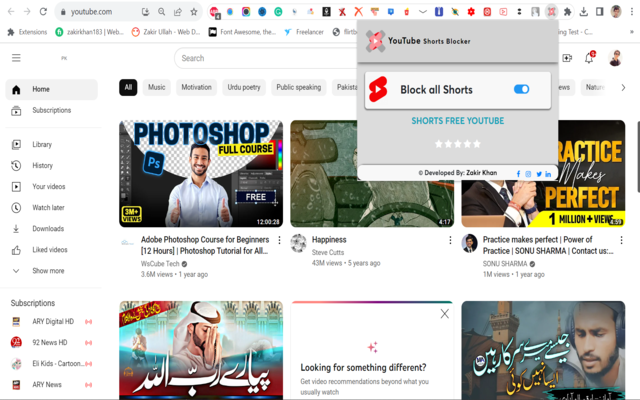The height and width of the screenshot is (400, 640).
Task: Reload the page
Action: (x=43, y=12)
